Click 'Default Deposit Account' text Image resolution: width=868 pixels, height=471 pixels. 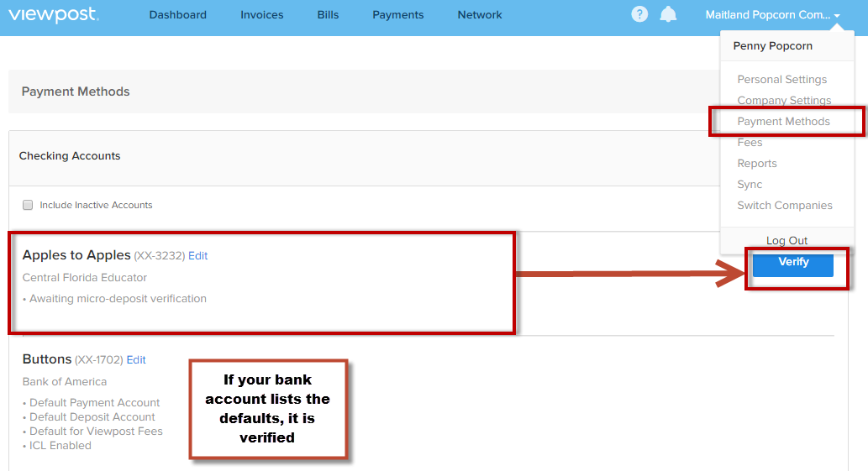point(92,416)
